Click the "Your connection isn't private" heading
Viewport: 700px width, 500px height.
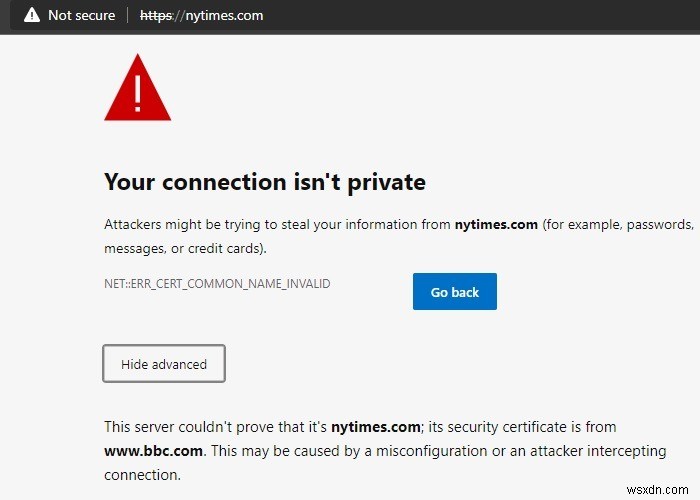click(265, 182)
